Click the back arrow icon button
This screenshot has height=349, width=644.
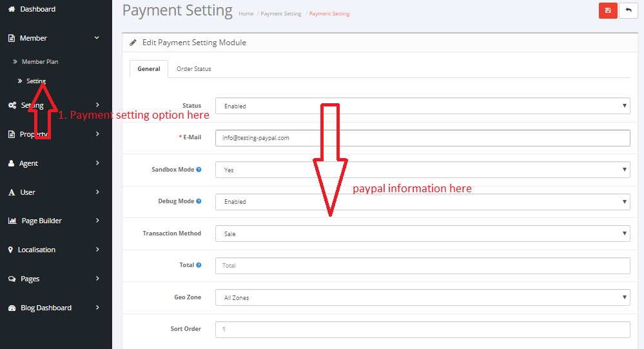pos(628,10)
